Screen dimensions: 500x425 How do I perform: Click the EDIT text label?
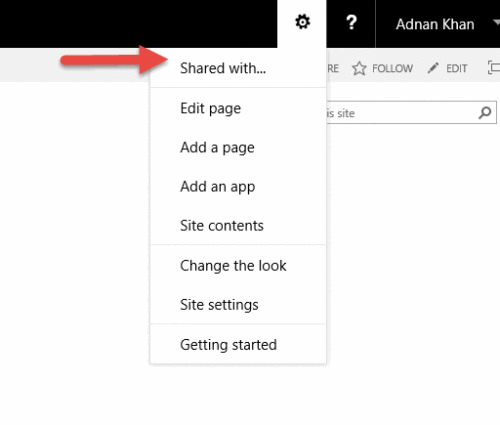point(457,68)
